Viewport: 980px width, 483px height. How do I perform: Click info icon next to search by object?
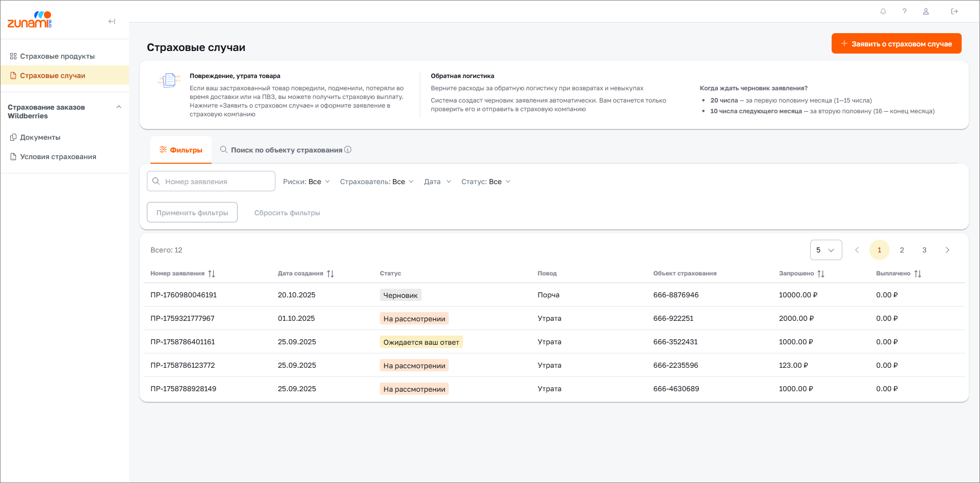[348, 150]
